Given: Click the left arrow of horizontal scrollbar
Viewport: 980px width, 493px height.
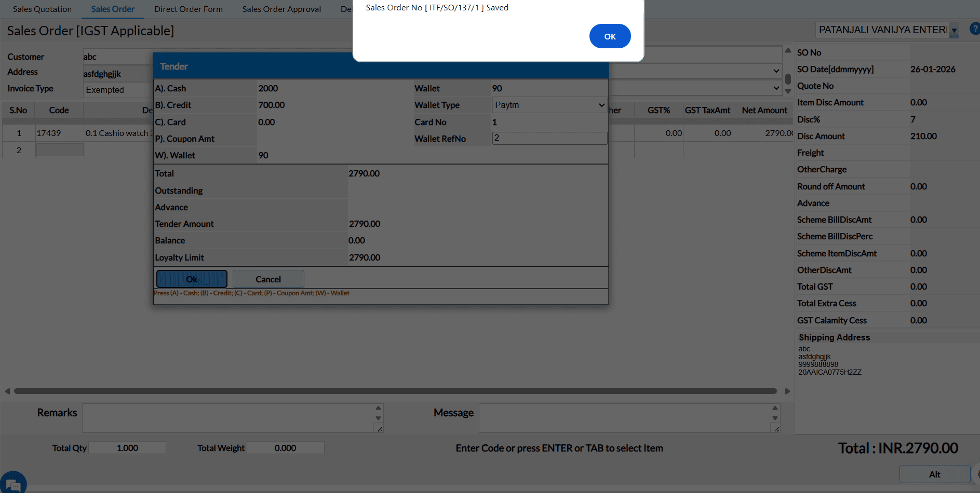Looking at the screenshot, I should [7, 391].
